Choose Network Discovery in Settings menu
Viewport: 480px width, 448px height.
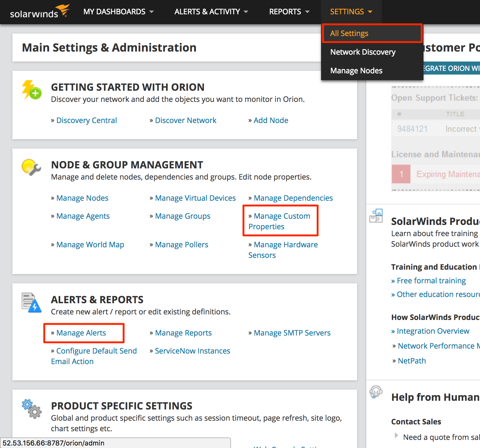click(x=363, y=52)
